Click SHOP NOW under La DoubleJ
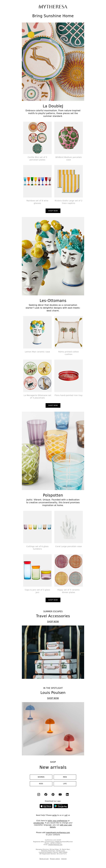 [x=53, y=211]
